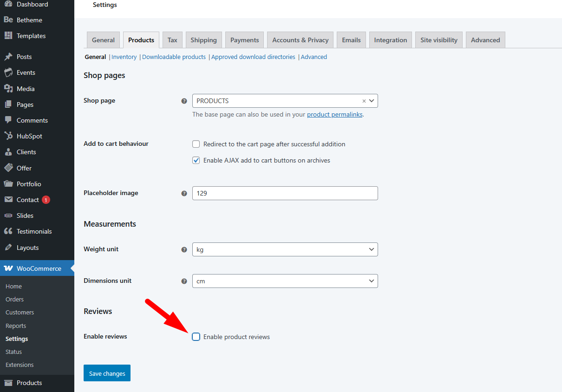Click the Shop page help icon

[x=184, y=101]
